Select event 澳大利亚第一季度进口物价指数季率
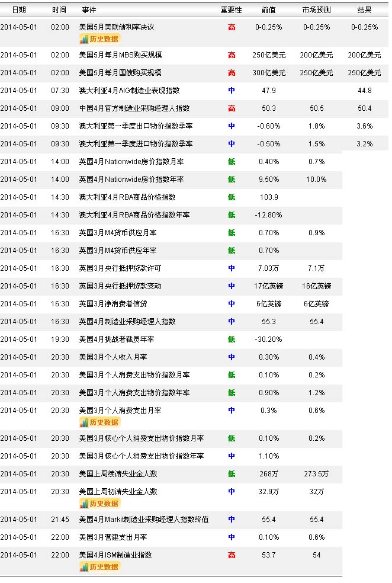Image resolution: width=392 pixels, height=583 pixels. tap(136, 144)
